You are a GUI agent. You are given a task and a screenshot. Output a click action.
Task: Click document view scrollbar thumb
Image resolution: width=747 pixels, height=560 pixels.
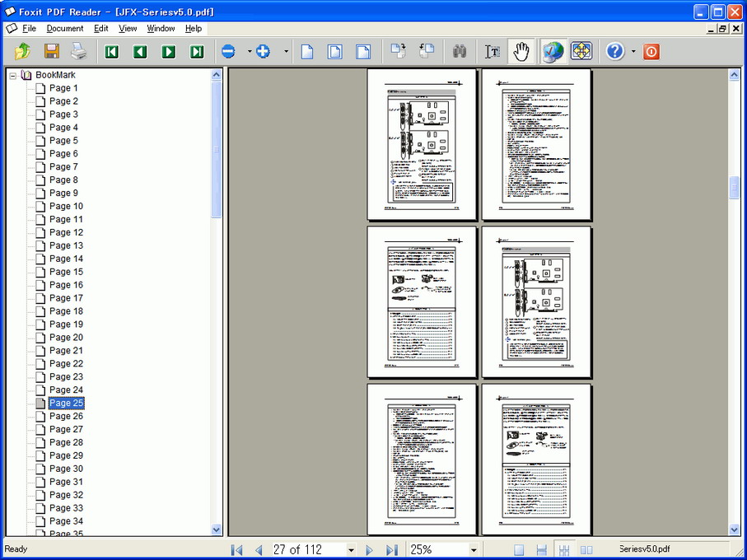[x=734, y=188]
